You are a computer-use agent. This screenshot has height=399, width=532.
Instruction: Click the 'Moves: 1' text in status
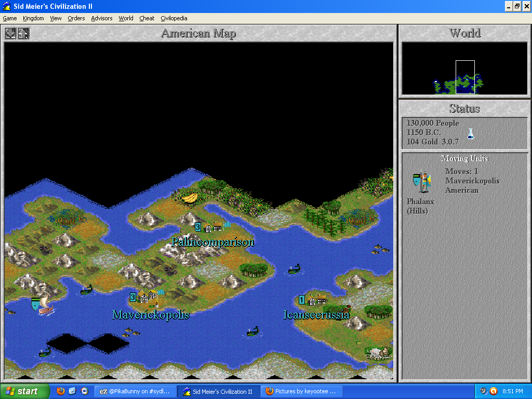[x=462, y=171]
